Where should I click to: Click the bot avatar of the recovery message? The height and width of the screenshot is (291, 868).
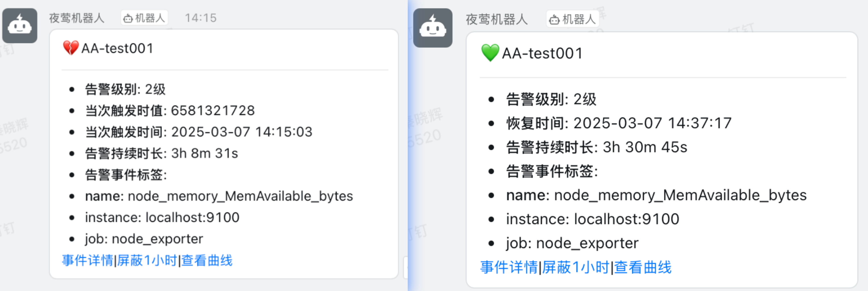pos(433,28)
